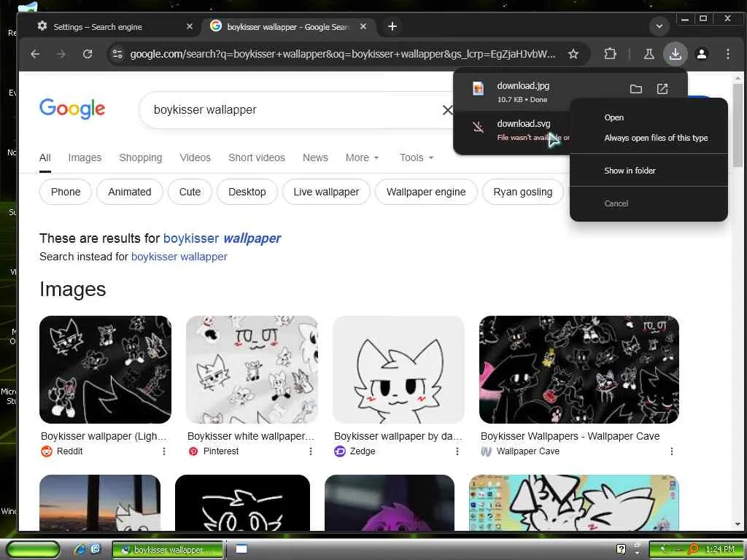Open options dots for Reddit result
This screenshot has width=747, height=560.
coord(164,451)
